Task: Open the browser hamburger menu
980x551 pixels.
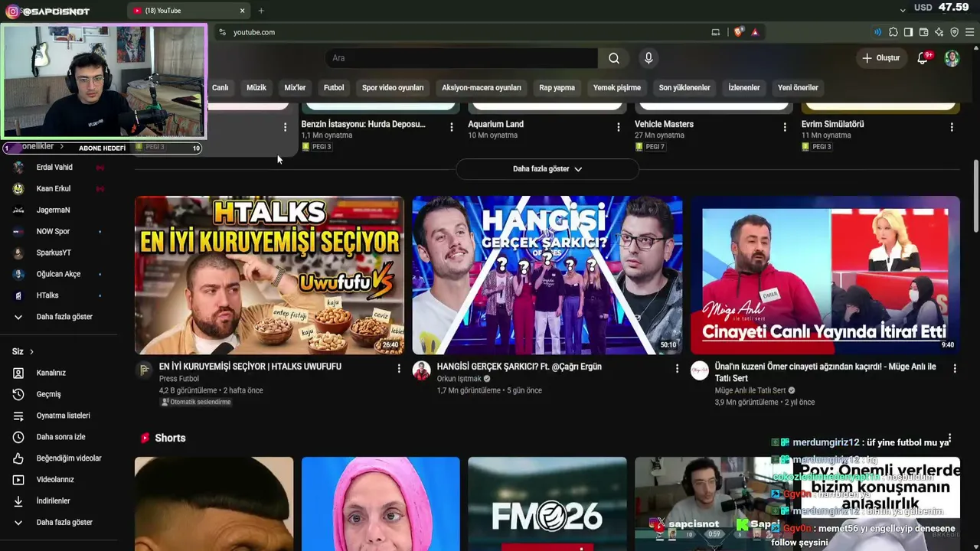Action: pos(969,32)
